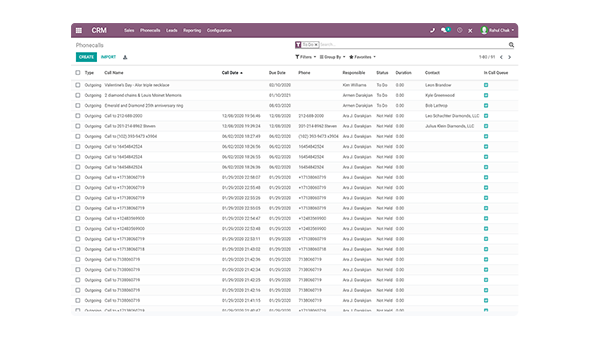The width and height of the screenshot is (590, 360).
Task: Sort by the Call Date column header
Action: (232, 73)
